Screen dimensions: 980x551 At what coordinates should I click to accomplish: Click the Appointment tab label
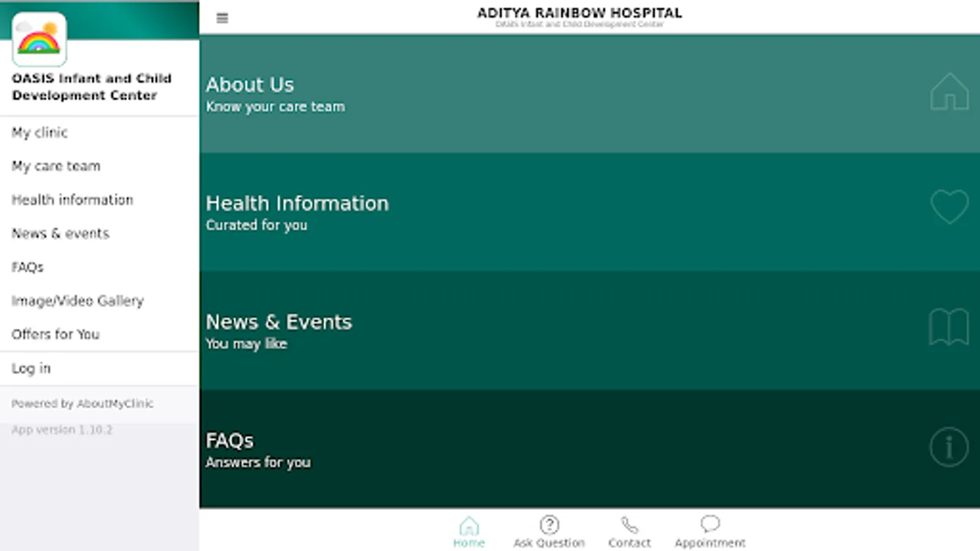710,543
